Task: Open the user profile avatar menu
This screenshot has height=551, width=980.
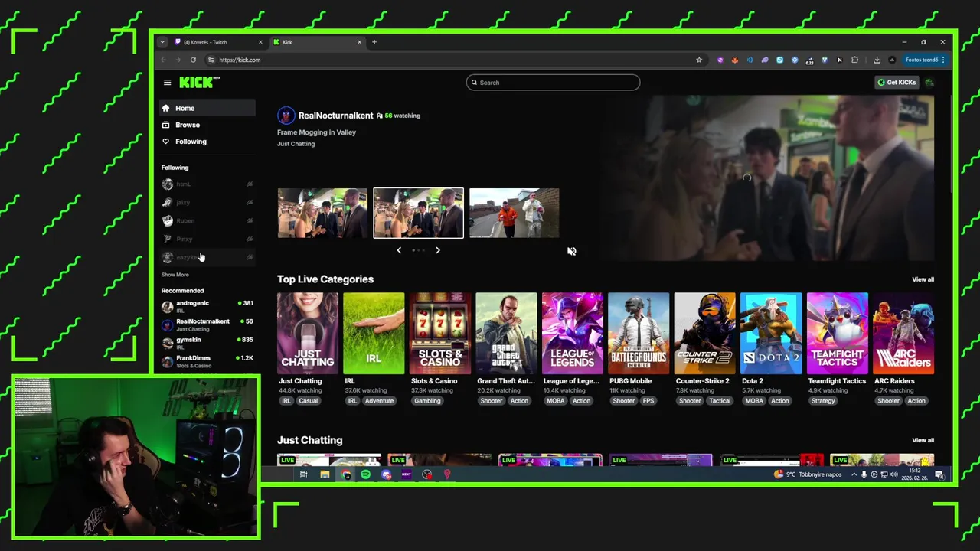Action: (929, 83)
